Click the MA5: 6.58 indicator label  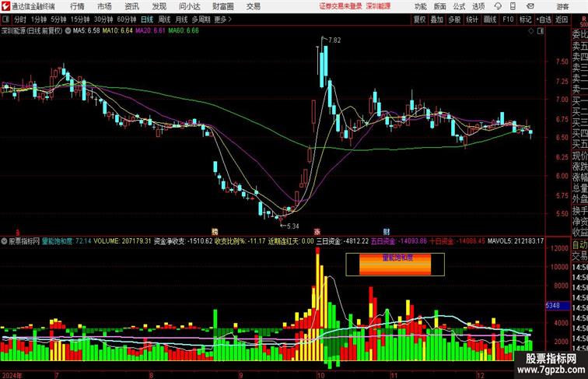coord(86,31)
